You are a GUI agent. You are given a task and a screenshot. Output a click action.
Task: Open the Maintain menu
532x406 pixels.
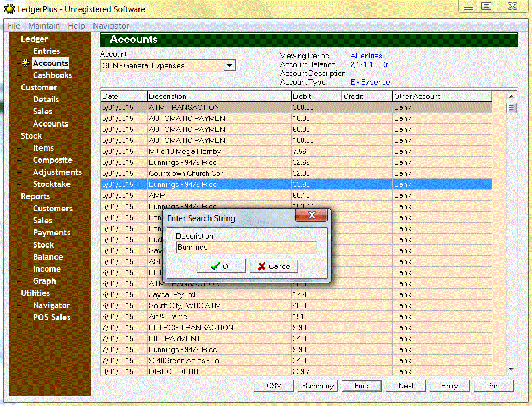tap(44, 26)
